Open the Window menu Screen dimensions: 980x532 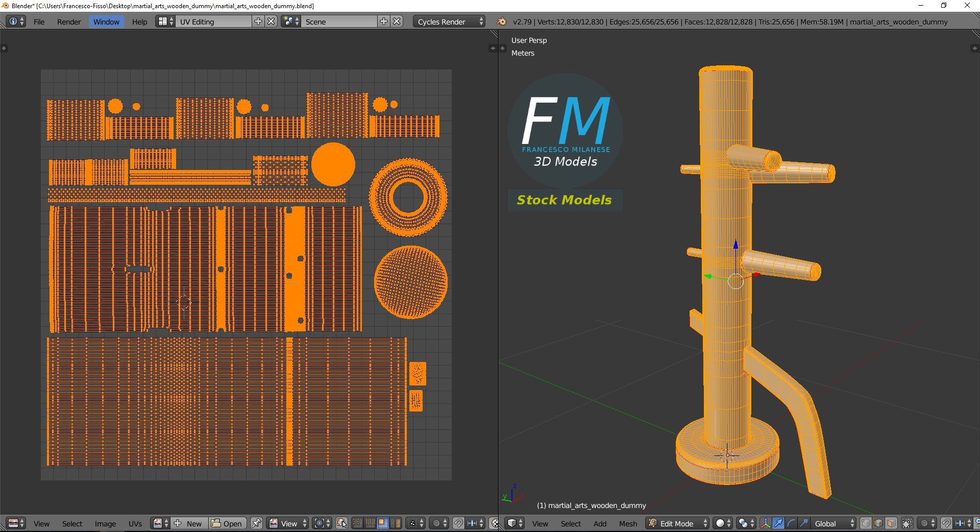point(106,22)
